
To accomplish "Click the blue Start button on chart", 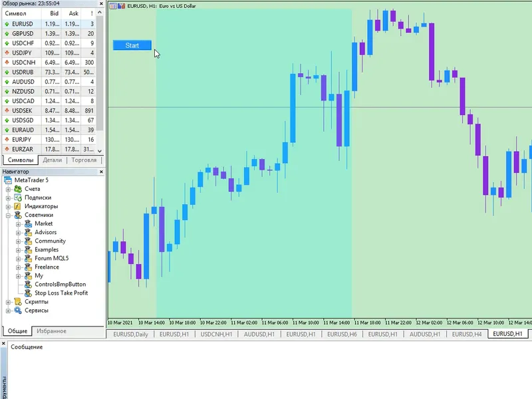I will pyautogui.click(x=132, y=45).
